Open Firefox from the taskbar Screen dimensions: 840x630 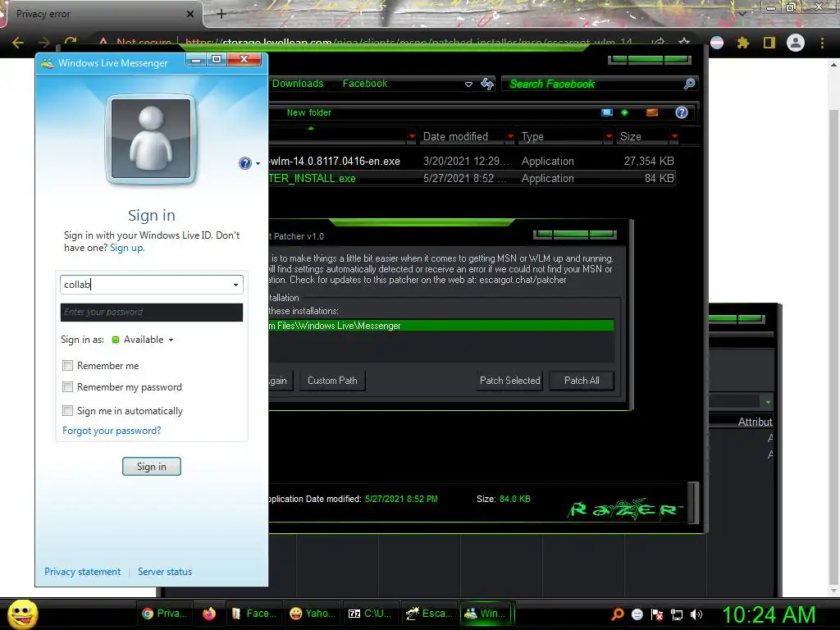tap(209, 614)
